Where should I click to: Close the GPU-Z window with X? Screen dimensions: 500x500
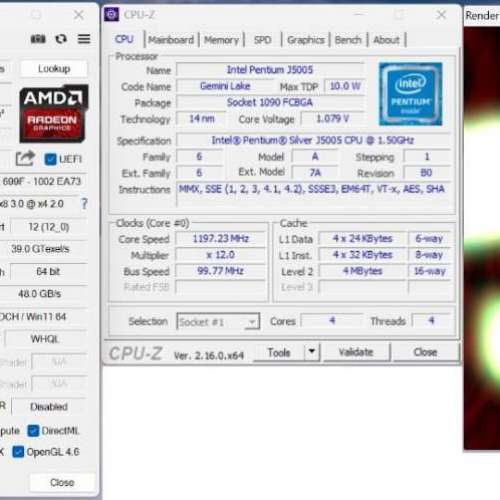pos(79,15)
